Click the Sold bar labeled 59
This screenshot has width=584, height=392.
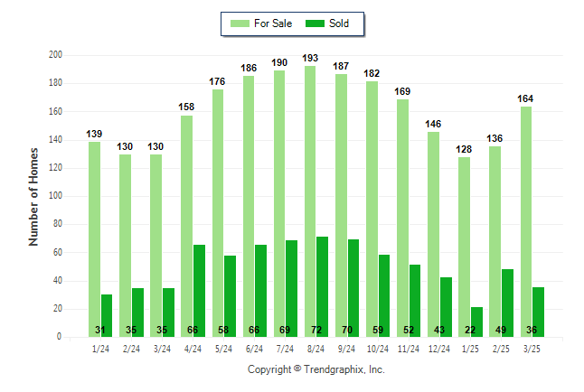[x=384, y=296]
